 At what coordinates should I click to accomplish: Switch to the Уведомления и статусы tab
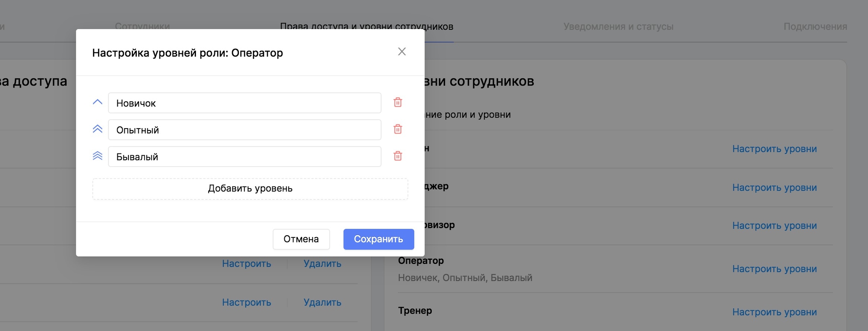click(618, 26)
